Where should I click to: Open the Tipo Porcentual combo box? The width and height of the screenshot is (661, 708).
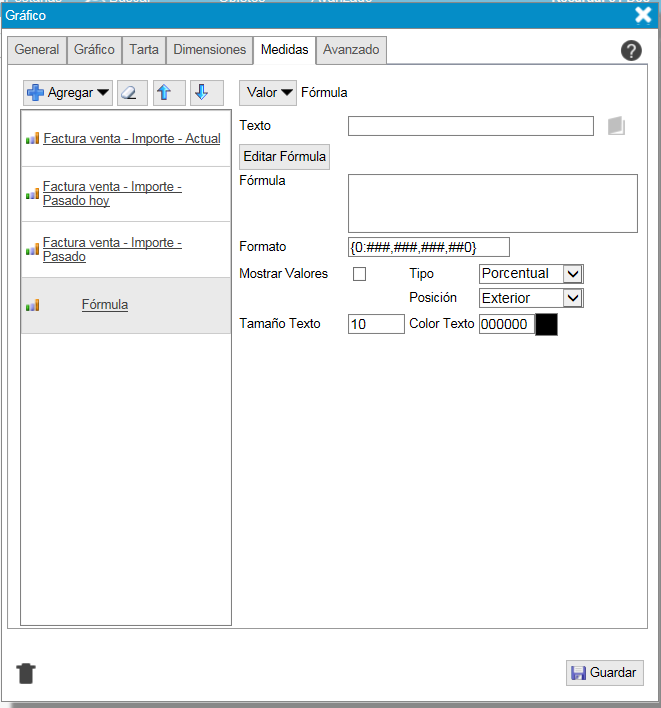click(572, 274)
